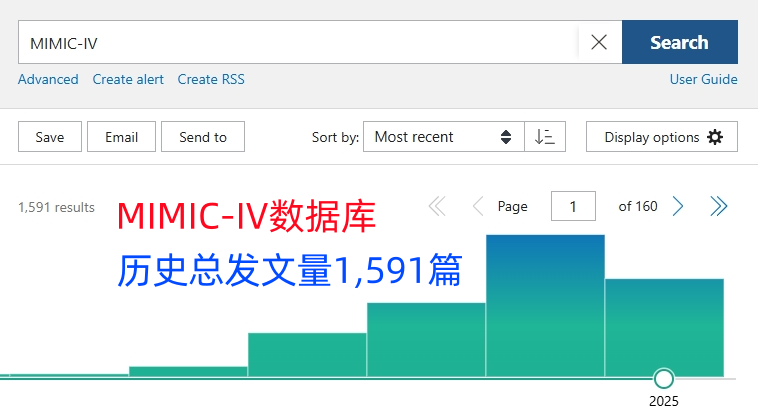
Task: Click the 2025 timeline slider handle
Action: click(664, 379)
